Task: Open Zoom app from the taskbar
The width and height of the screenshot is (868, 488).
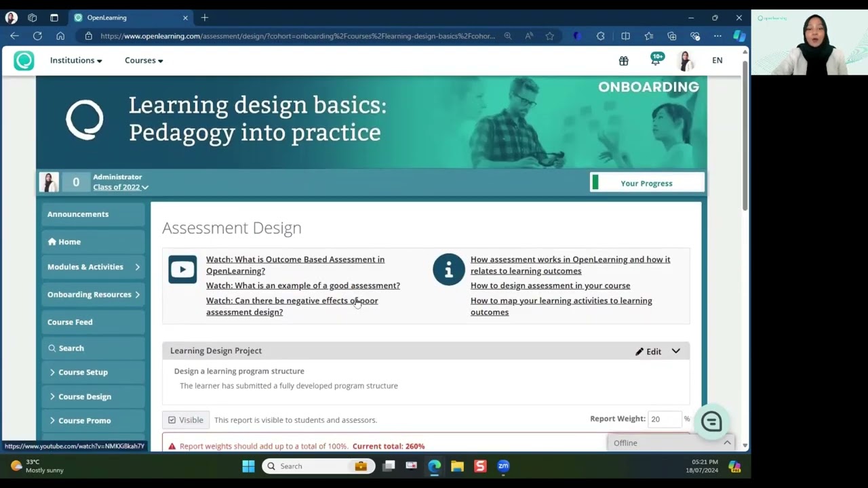Action: point(503,466)
